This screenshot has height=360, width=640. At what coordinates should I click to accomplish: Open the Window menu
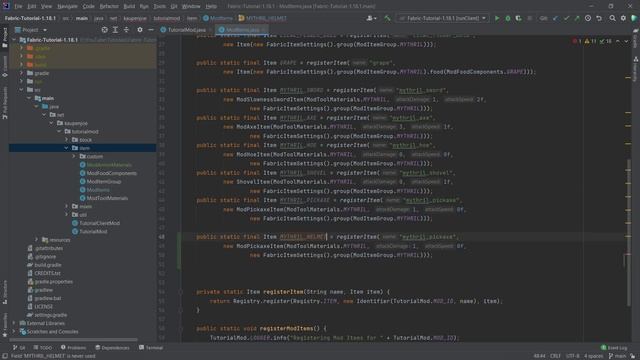[191, 6]
